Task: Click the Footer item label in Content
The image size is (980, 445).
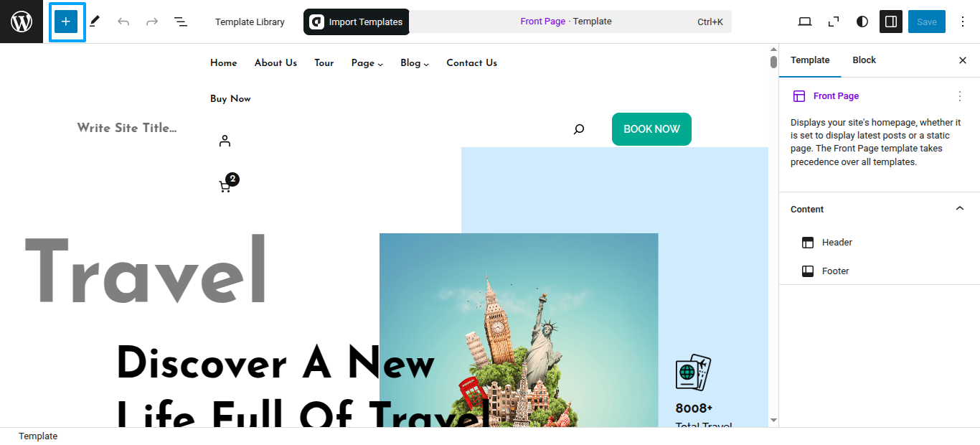Action: [x=836, y=271]
